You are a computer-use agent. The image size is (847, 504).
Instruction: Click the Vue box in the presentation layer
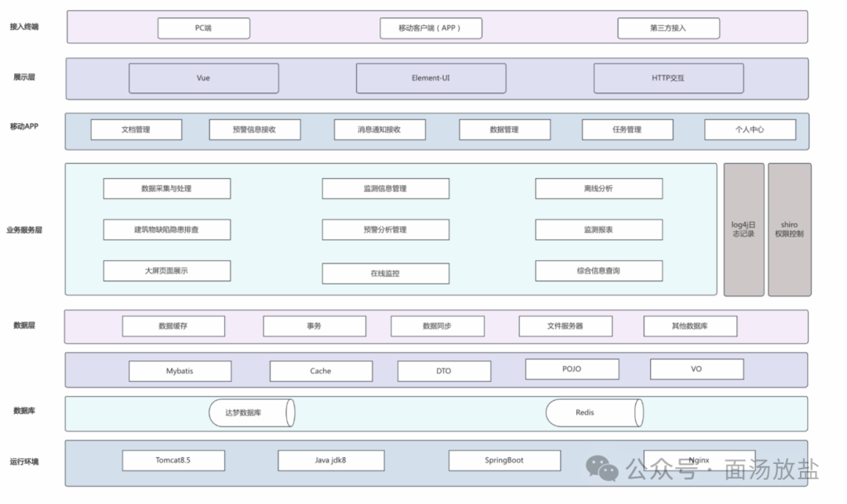tap(204, 78)
